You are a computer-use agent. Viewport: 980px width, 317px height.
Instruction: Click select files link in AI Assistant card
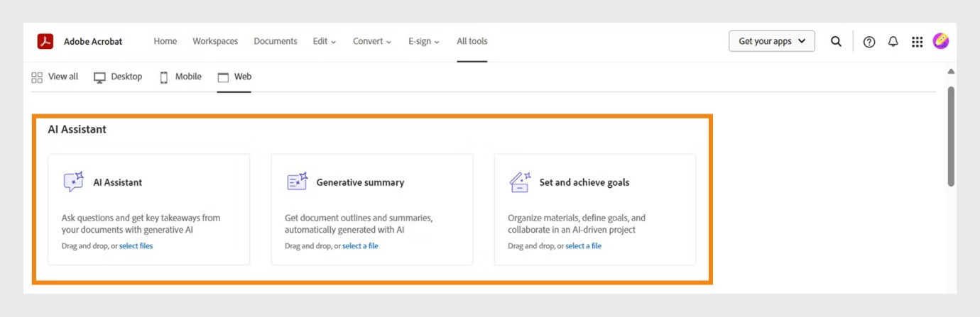[136, 246]
